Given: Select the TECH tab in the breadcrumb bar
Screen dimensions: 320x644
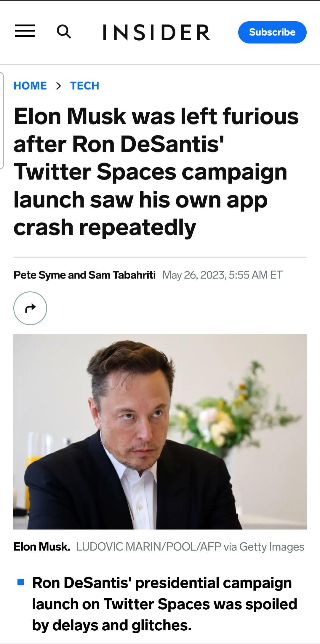Looking at the screenshot, I should (84, 86).
